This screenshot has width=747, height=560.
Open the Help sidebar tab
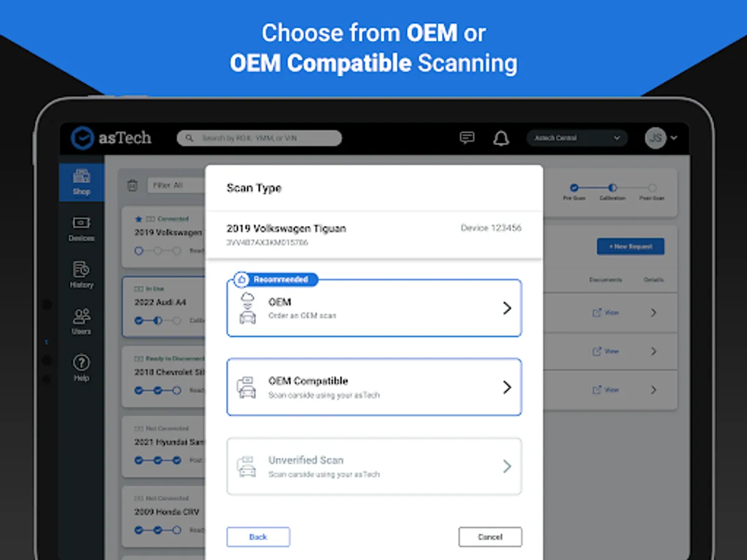[82, 368]
